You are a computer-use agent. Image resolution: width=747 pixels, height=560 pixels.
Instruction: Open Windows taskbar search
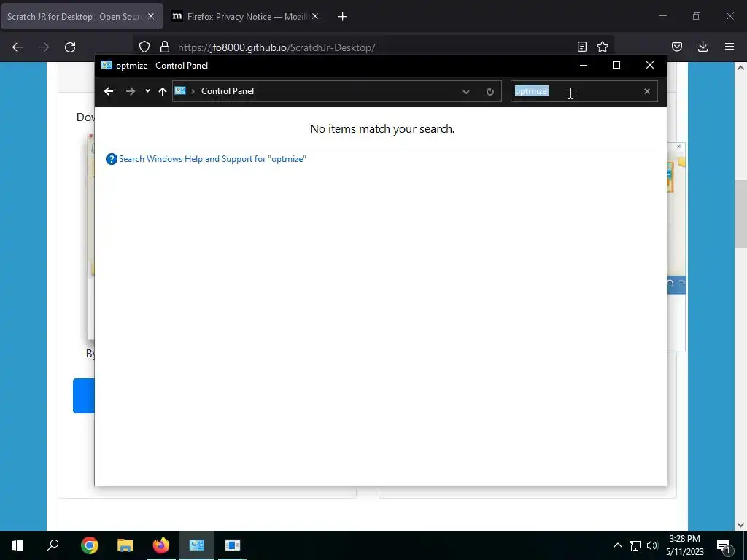click(x=53, y=545)
